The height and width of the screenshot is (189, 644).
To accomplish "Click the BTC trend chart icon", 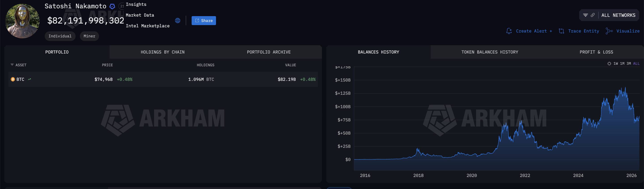I will tap(30, 79).
